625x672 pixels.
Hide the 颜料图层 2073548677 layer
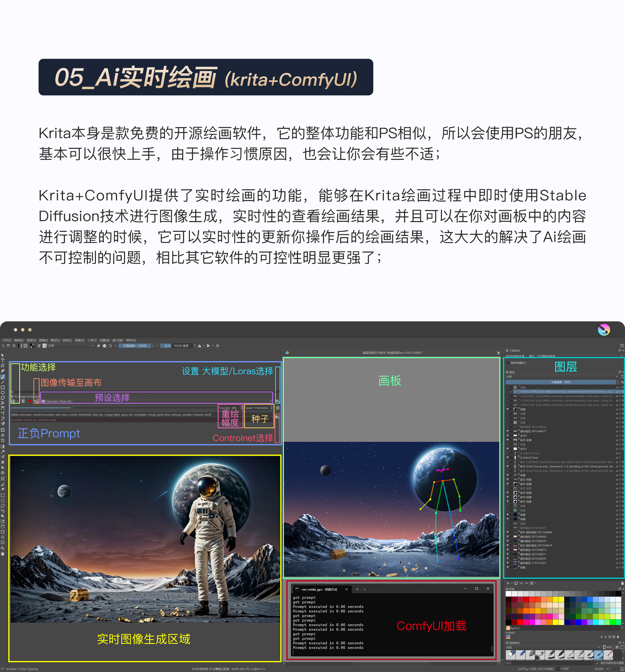coord(507,431)
